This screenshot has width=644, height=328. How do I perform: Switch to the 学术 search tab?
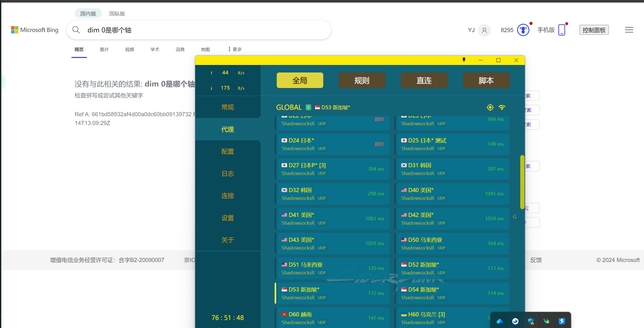point(155,49)
